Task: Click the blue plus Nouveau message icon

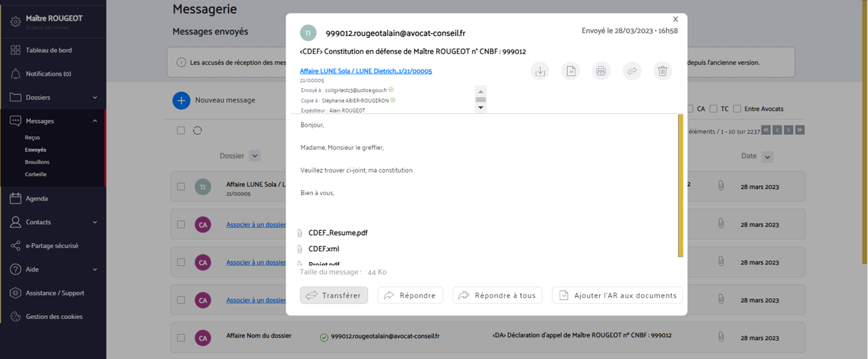Action: coord(181,100)
